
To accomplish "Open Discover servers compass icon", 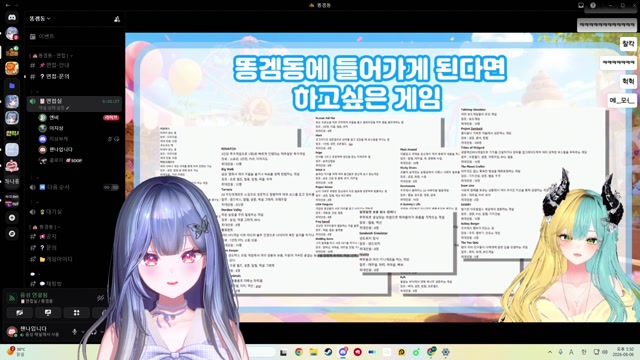I will point(12,234).
